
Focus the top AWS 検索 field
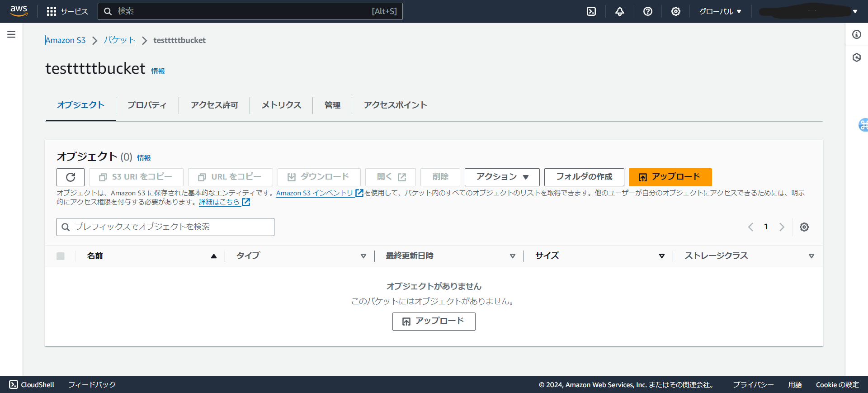pyautogui.click(x=250, y=11)
